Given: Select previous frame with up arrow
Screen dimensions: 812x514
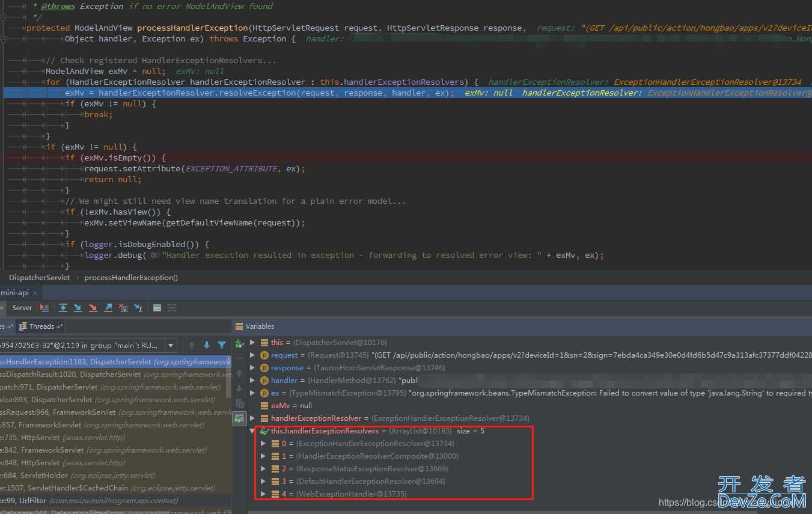Looking at the screenshot, I should [x=192, y=345].
